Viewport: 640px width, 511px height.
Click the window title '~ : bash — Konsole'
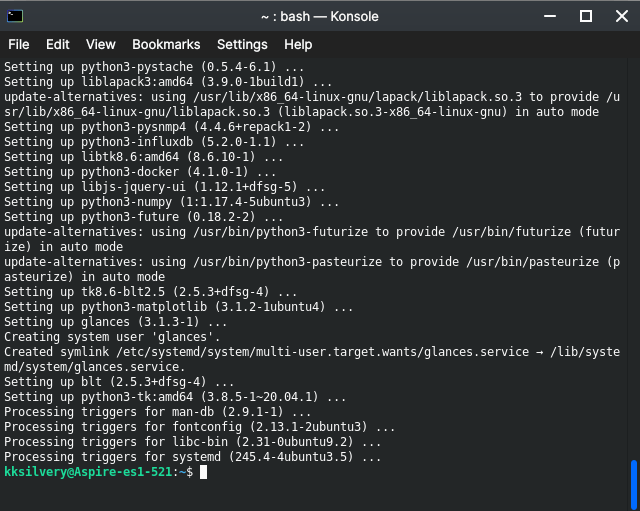pos(320,17)
